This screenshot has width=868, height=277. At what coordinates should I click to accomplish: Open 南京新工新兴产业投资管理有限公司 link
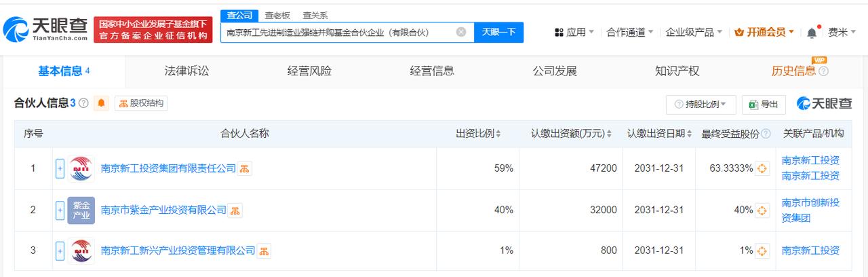click(178, 251)
